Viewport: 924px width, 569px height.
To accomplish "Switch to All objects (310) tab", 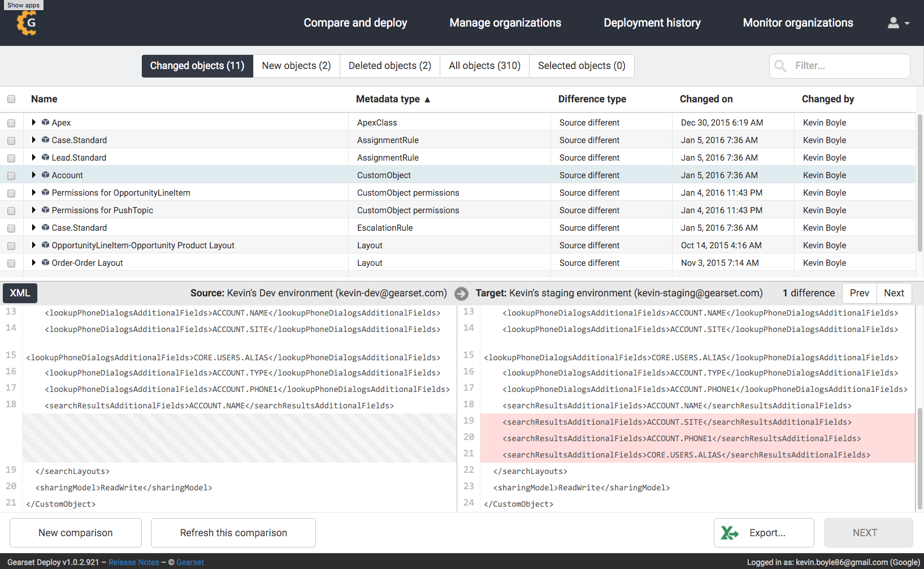I will click(485, 66).
